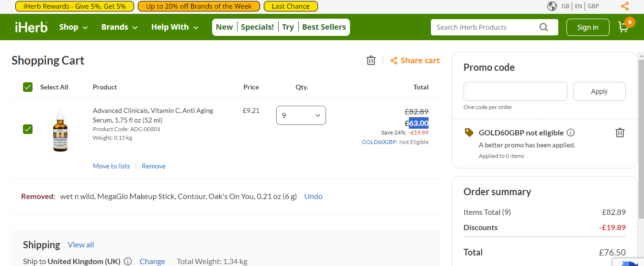Image resolution: width=644 pixels, height=266 pixels.
Task: Click the info icon next to United Kingdom (UK)
Action: pyautogui.click(x=128, y=261)
